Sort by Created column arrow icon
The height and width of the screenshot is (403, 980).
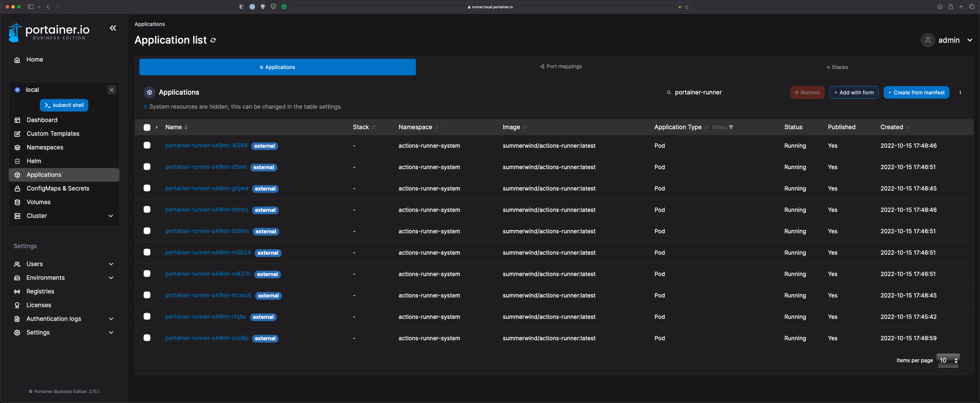point(908,127)
